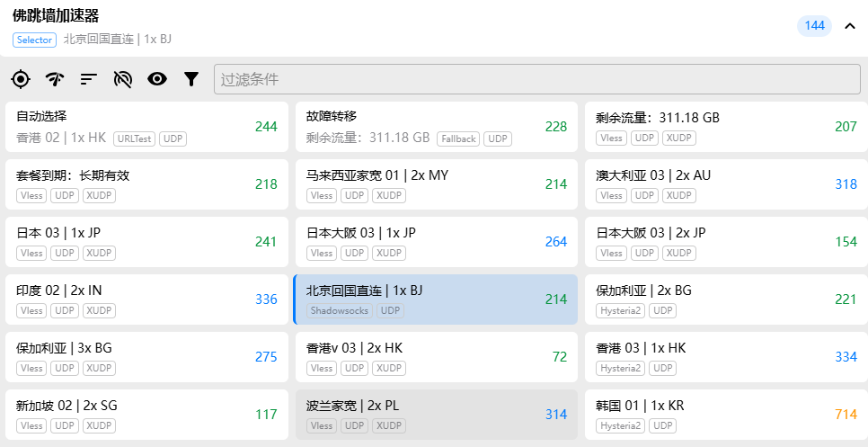Collapse the 佛跳墙加速器 group with chevron
The height and width of the screenshot is (447, 868).
(x=850, y=25)
